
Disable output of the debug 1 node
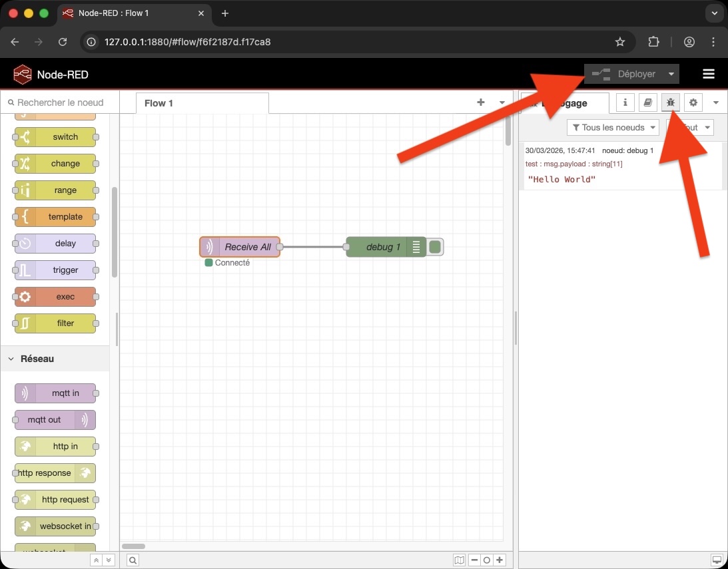click(x=434, y=246)
